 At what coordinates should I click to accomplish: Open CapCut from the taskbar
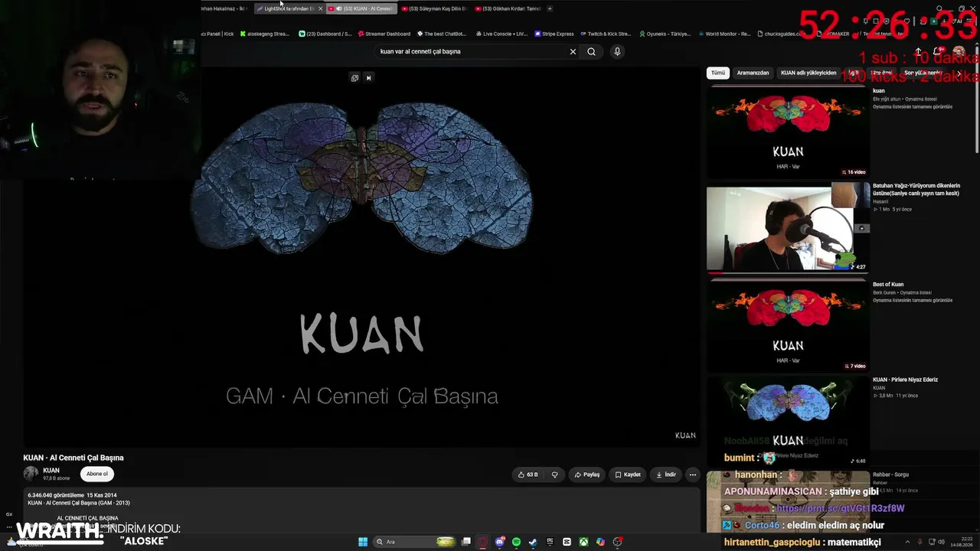click(x=567, y=542)
